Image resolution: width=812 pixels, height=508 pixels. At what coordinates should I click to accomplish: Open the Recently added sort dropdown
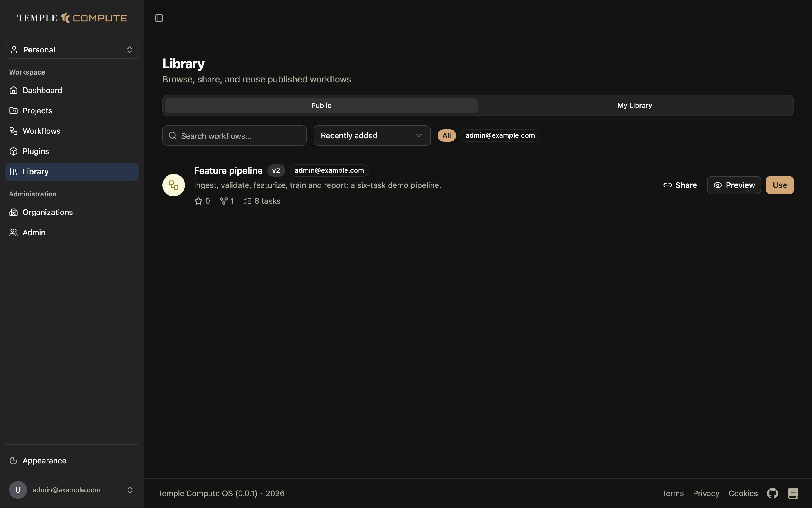[372, 136]
